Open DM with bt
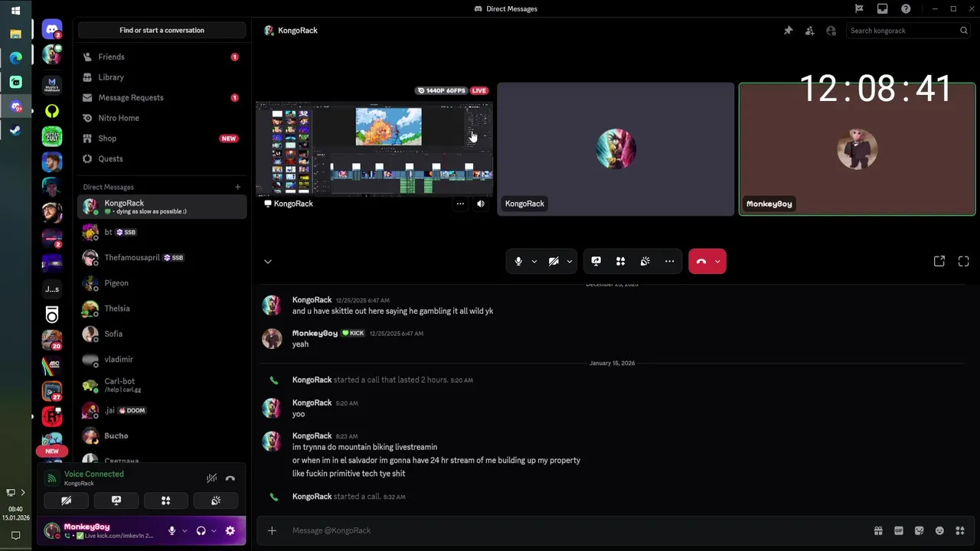The height and width of the screenshot is (551, 980). [162, 232]
